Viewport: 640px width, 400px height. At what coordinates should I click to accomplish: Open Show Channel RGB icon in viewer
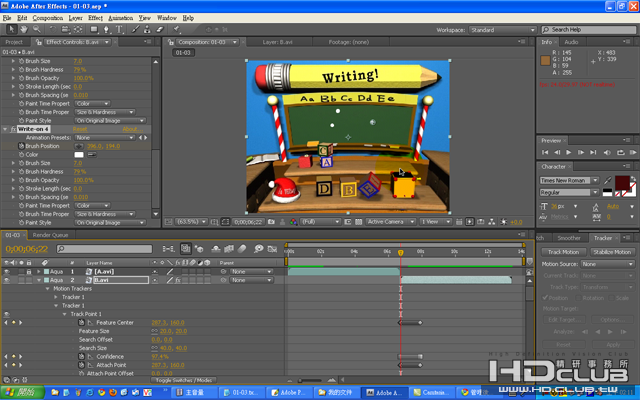click(x=293, y=222)
